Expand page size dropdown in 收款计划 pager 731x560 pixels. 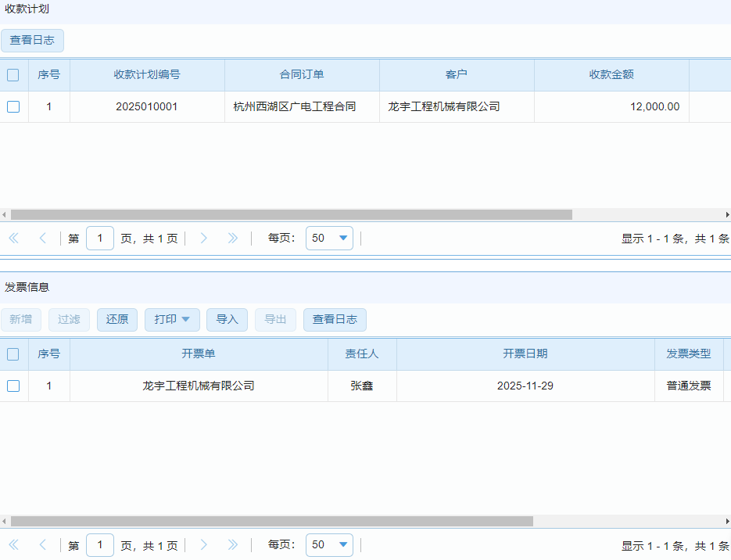(343, 239)
